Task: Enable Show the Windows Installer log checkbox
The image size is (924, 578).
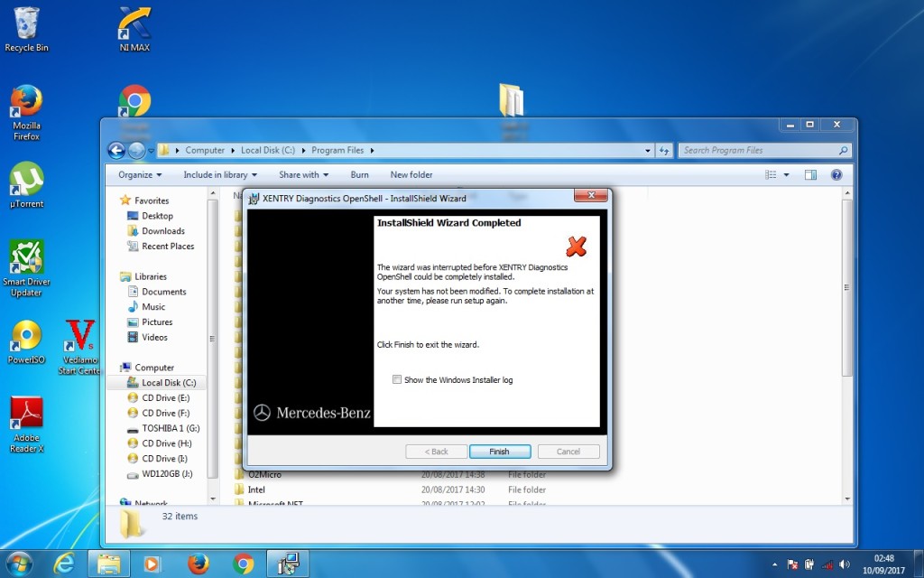Action: [397, 380]
